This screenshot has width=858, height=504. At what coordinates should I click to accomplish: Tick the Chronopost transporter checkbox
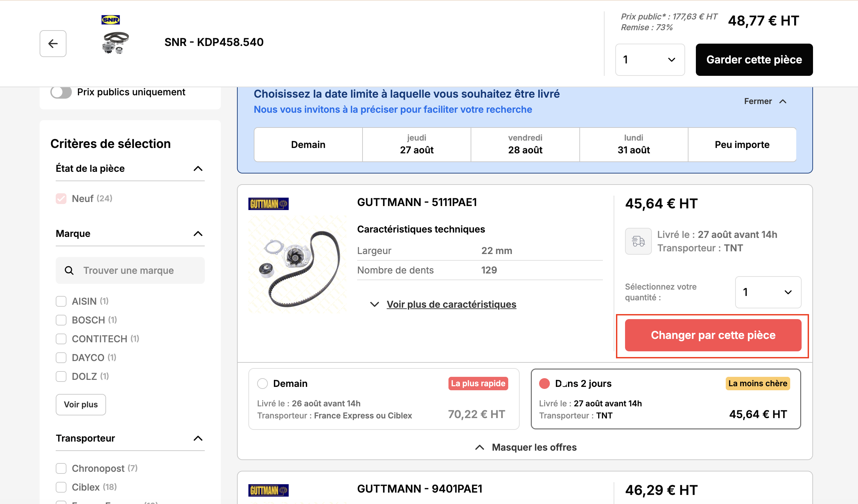click(x=61, y=469)
